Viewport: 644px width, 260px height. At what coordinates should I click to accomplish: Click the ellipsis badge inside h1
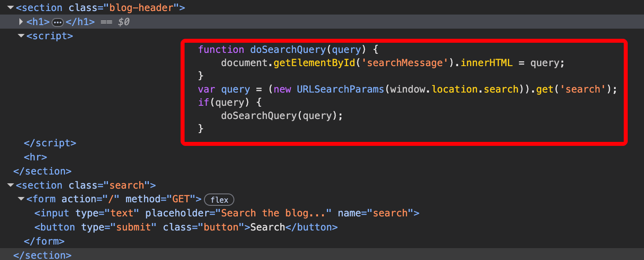(x=58, y=22)
